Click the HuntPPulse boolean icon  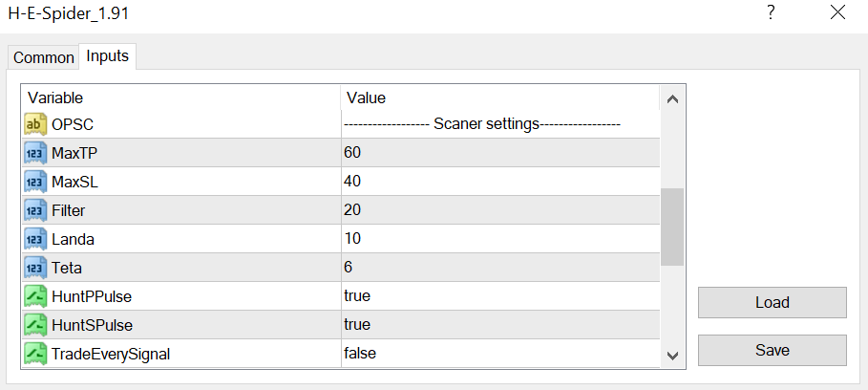point(36,295)
